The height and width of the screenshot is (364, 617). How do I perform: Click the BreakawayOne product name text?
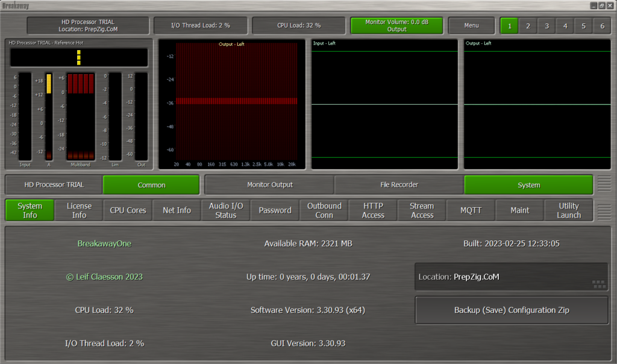(104, 243)
